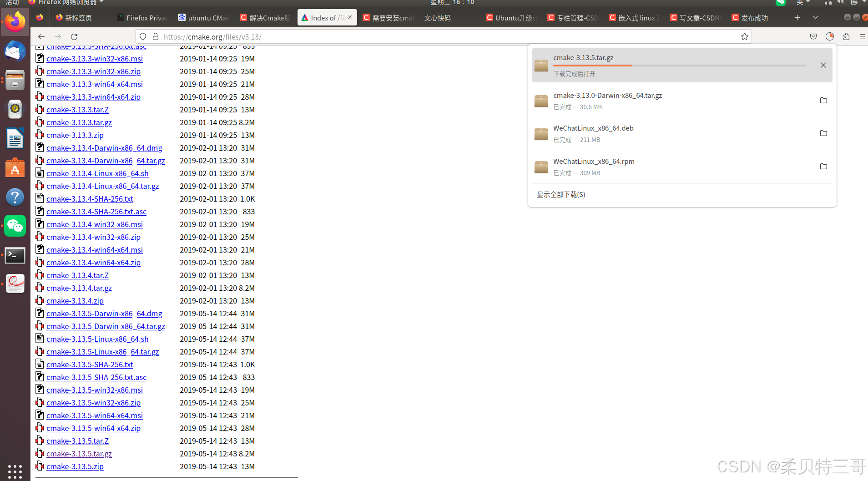Open the clock and calendar in top bar
The image size is (868, 481).
click(452, 2)
